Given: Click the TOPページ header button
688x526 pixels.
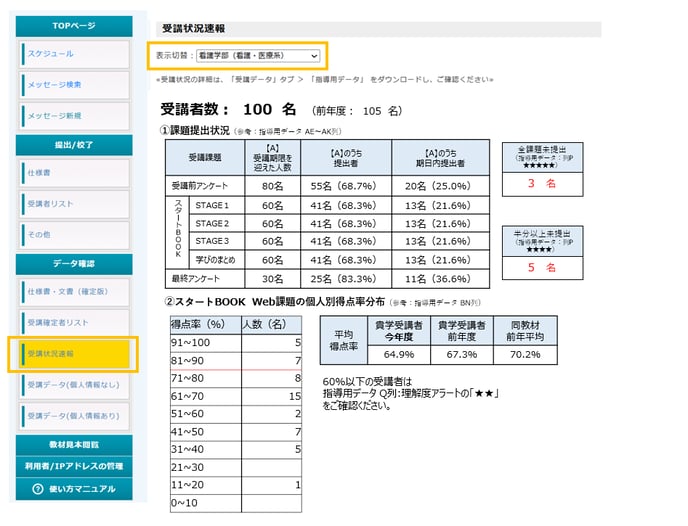Looking at the screenshot, I should coord(74,26).
